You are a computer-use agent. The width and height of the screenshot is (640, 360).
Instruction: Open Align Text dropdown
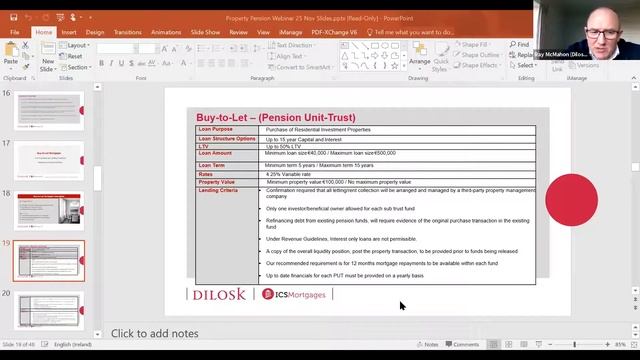click(287, 56)
